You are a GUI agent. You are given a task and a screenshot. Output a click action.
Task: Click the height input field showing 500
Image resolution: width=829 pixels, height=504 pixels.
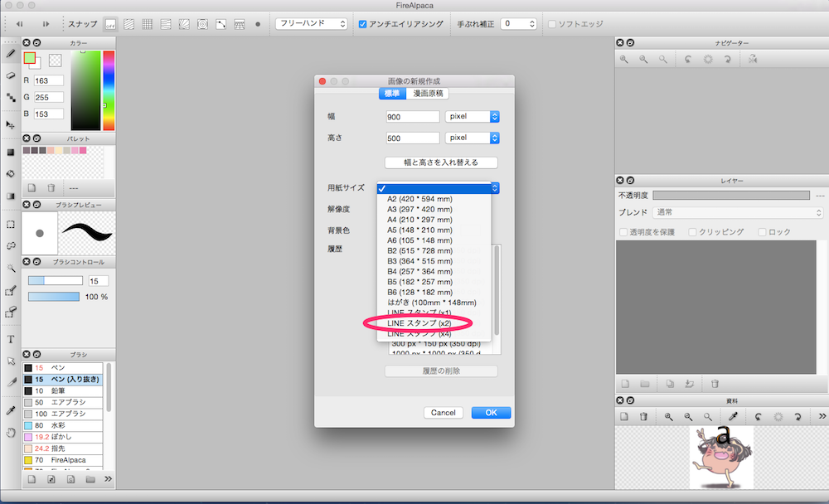coord(413,138)
